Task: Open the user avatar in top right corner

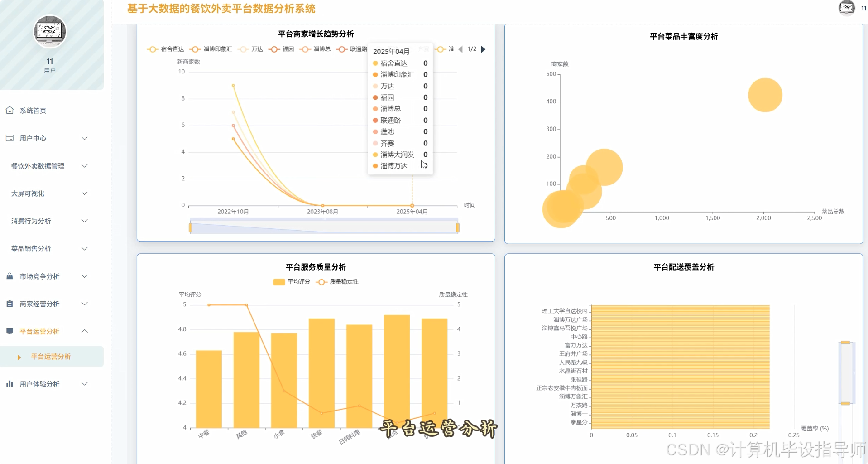Action: (x=846, y=8)
